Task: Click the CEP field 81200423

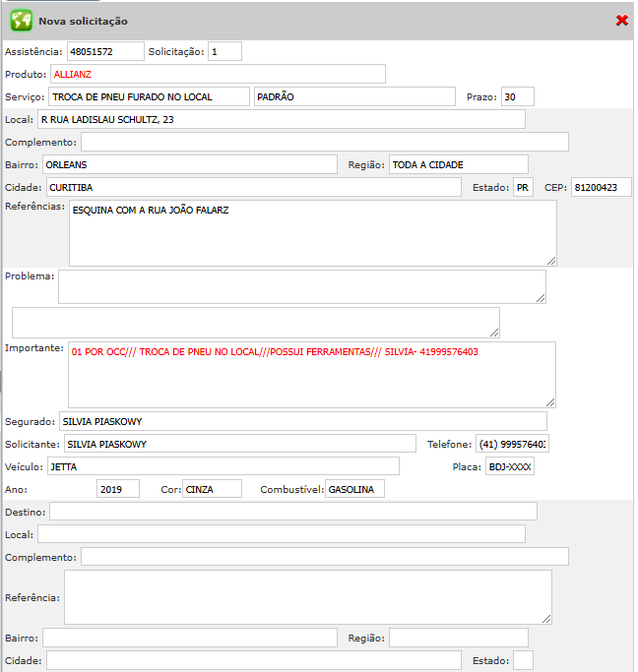Action: click(x=601, y=187)
